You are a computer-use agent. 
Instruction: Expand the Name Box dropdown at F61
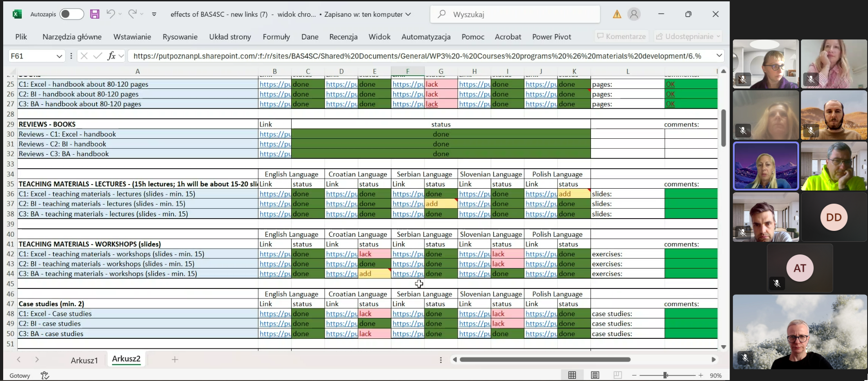coord(59,56)
